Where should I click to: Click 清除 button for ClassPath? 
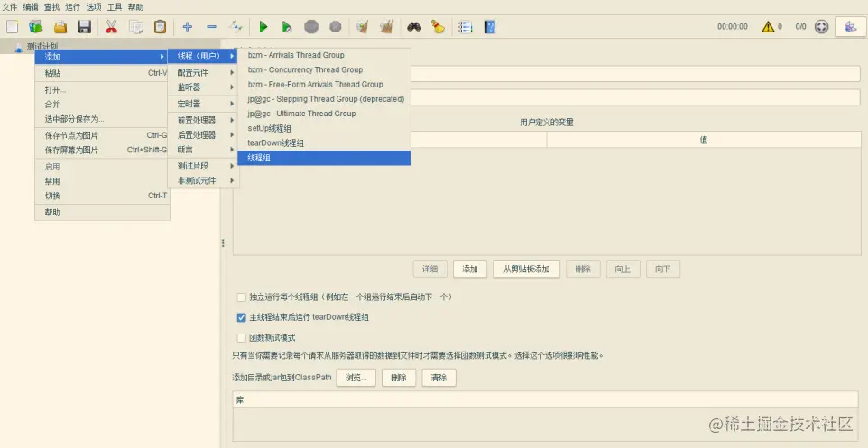439,378
